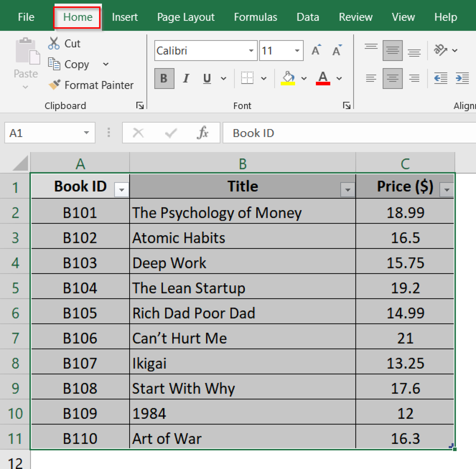This screenshot has width=476, height=469.
Task: Open the Calibri font name dropdown
Action: tap(251, 50)
